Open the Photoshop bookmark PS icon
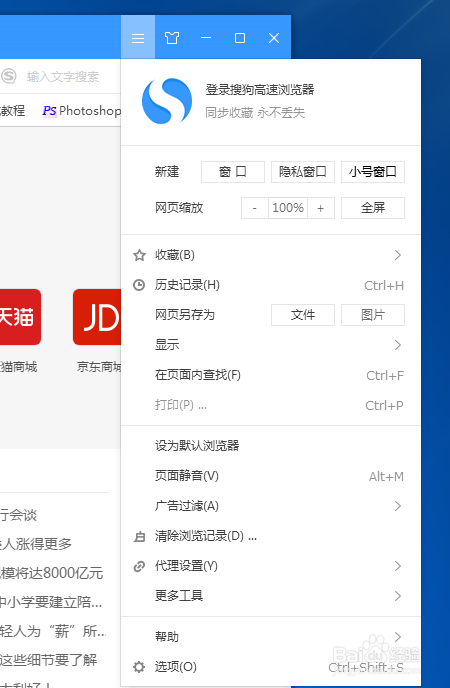 coord(49,111)
